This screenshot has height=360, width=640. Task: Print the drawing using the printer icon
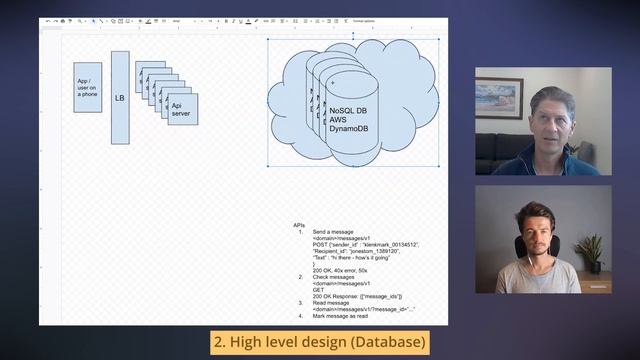(62, 21)
